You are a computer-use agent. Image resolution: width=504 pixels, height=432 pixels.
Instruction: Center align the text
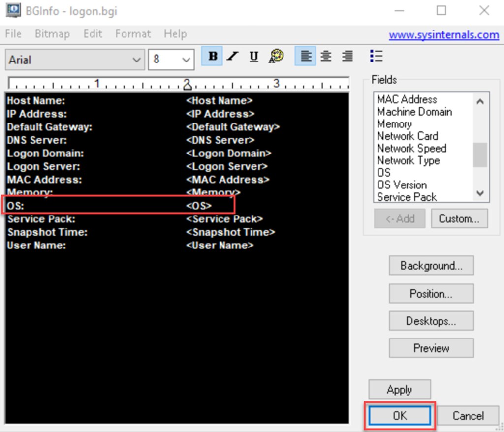click(x=326, y=56)
